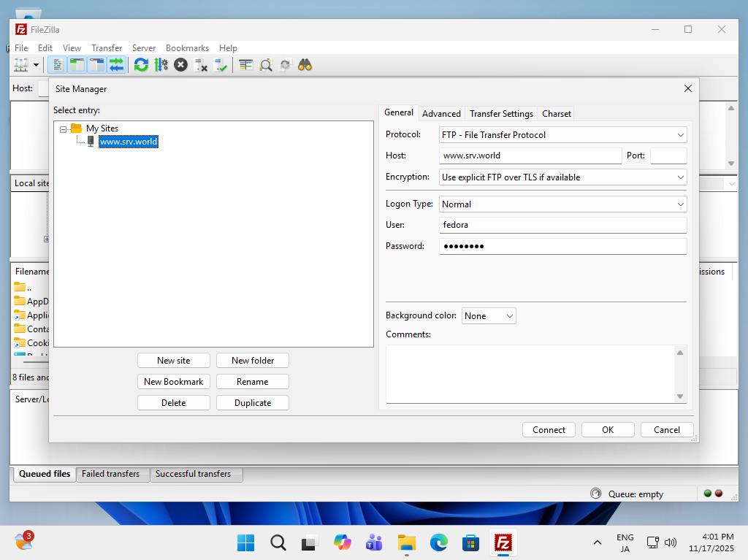
Task: Collapse the My Sites tree entry
Action: [x=64, y=127]
